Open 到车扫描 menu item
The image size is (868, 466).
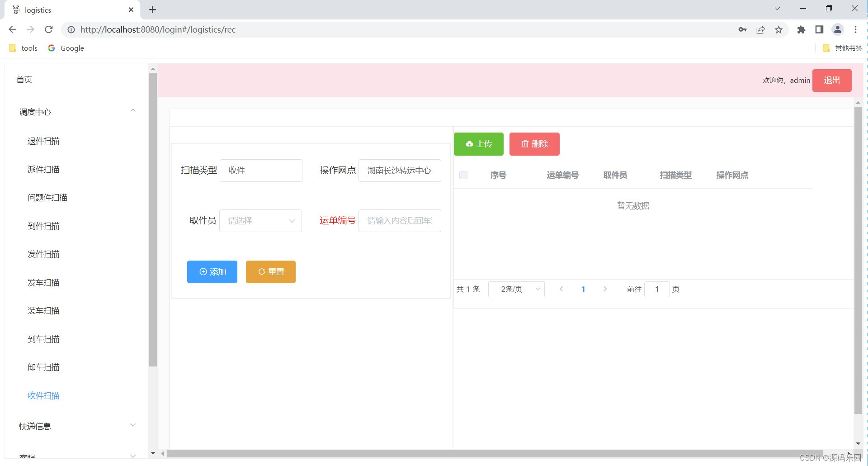pos(43,339)
